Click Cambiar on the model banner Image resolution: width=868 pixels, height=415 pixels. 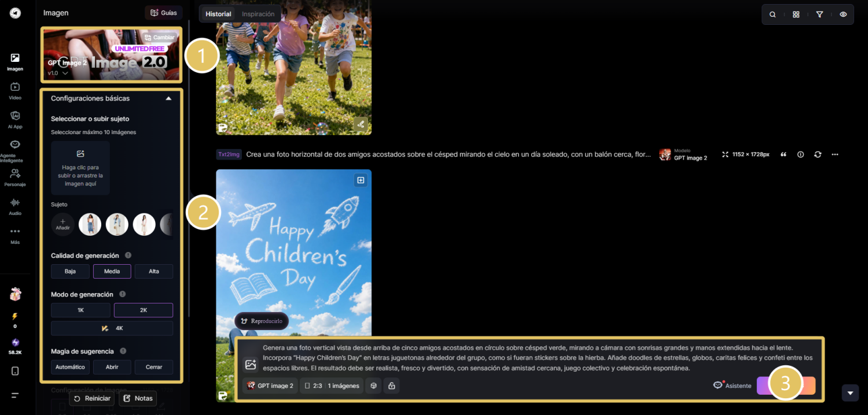159,38
